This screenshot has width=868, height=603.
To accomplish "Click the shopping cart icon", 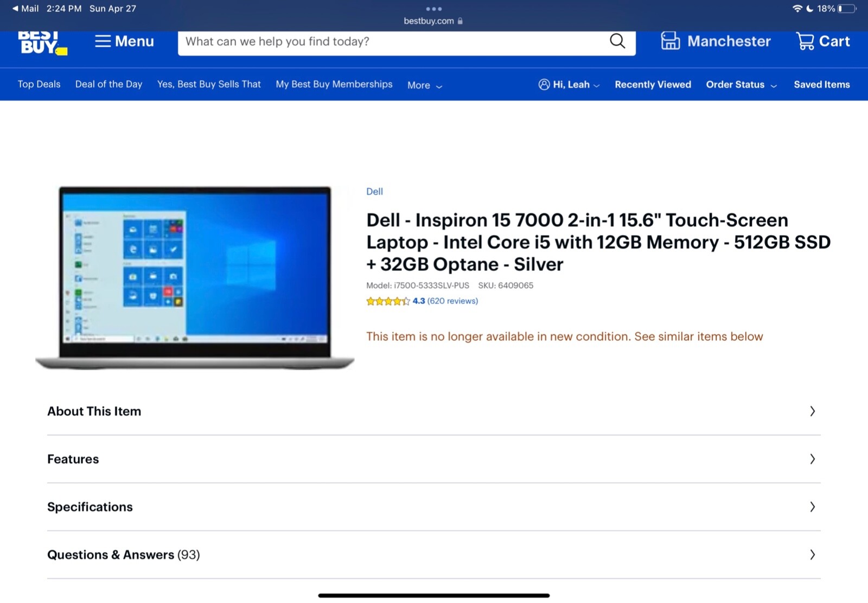I will (x=805, y=41).
